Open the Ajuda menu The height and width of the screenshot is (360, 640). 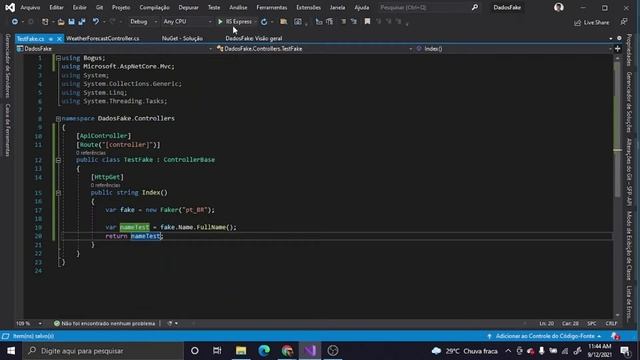click(x=362, y=7)
